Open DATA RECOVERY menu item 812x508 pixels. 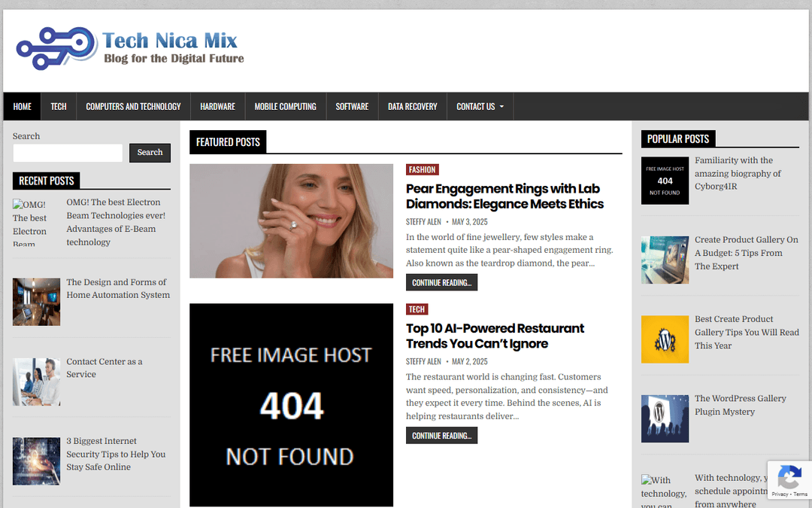[x=413, y=106]
